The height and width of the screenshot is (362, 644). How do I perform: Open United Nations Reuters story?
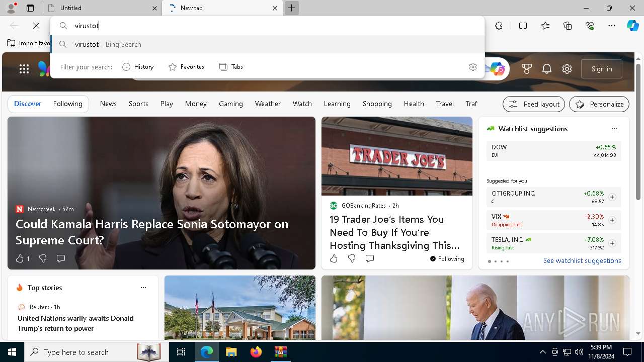pyautogui.click(x=75, y=323)
